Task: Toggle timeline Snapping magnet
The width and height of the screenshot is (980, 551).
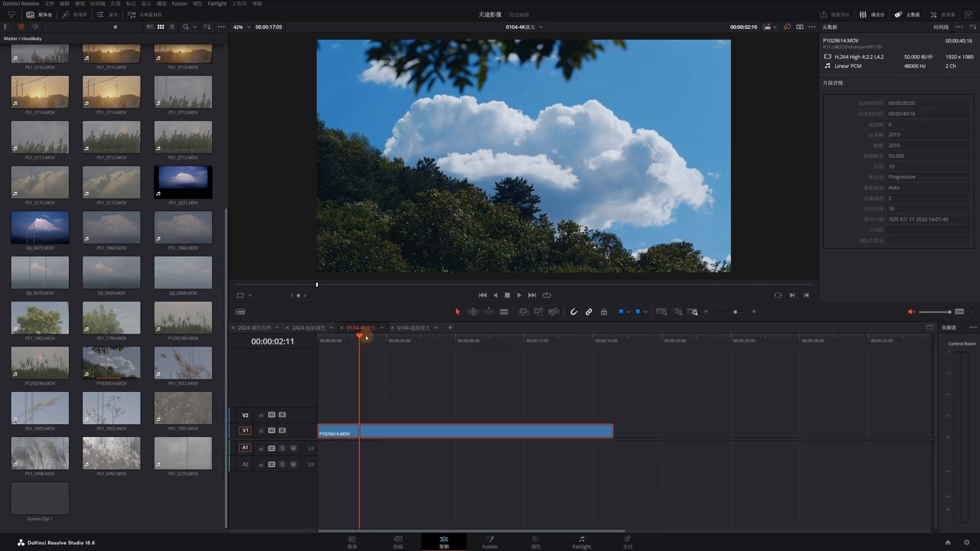Action: [573, 311]
